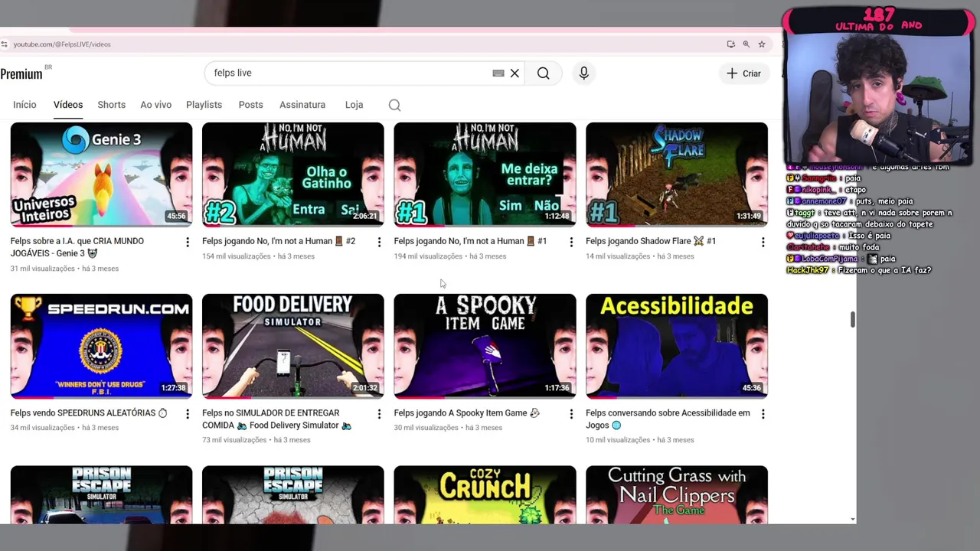Click the install app icon in address bar
This screenshot has height=551, width=980.
(731, 44)
